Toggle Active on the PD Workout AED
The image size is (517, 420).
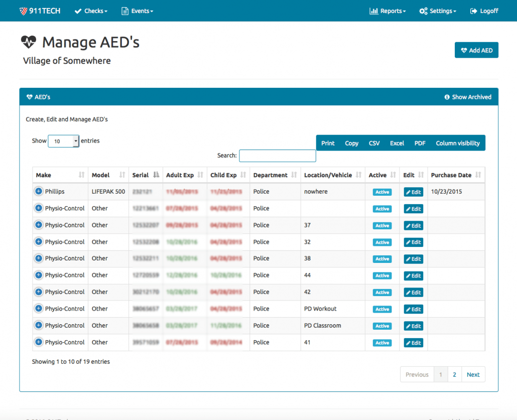click(x=382, y=309)
